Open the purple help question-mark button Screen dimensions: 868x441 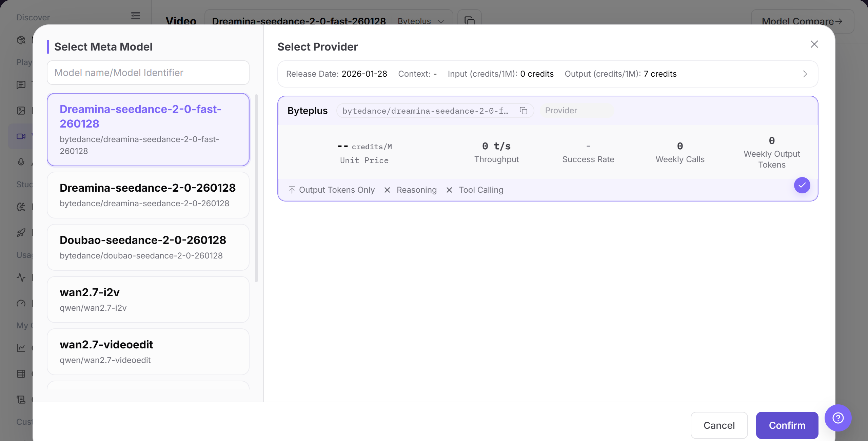[x=838, y=418]
